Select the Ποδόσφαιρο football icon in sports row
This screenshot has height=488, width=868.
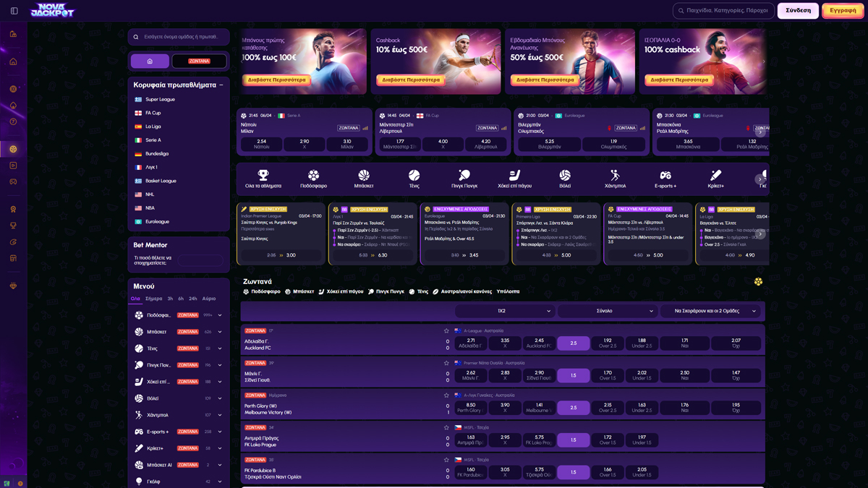point(314,176)
